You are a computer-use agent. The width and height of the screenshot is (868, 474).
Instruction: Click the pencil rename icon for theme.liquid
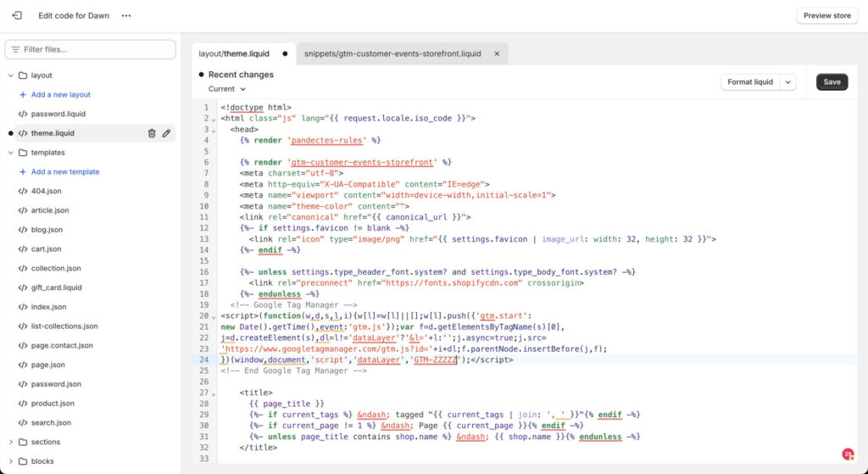pos(167,133)
